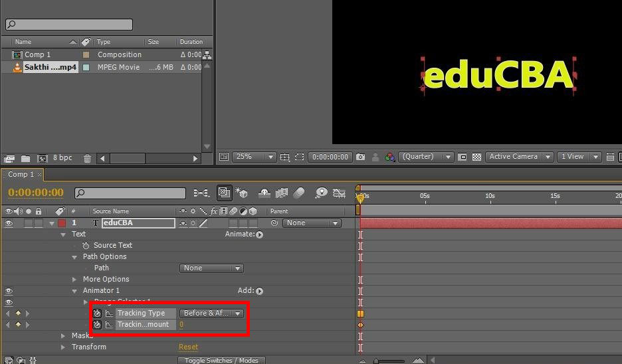Click timeline zoom slider at bottom
This screenshot has height=364, width=622.
389,361
